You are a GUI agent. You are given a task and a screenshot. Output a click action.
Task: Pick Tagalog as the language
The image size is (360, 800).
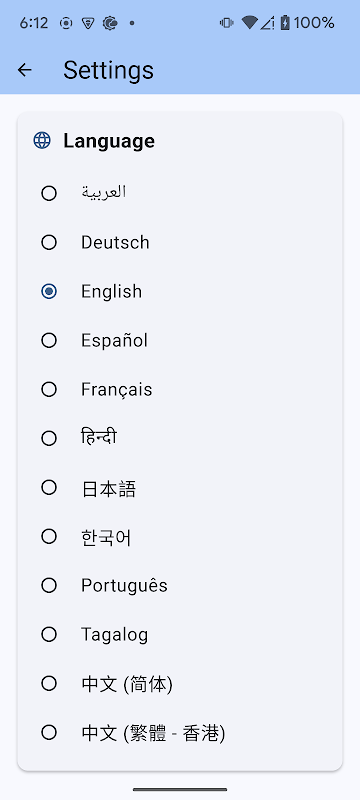(x=49, y=635)
